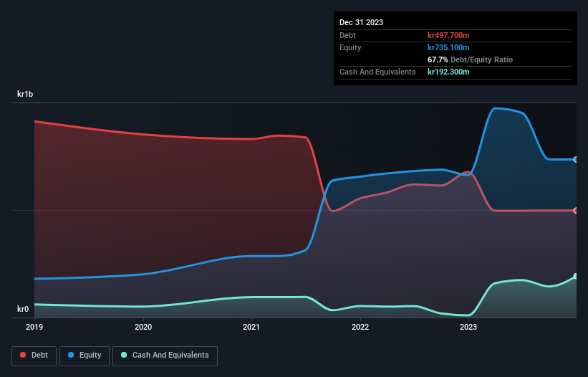Click the Equity row label in tooltip
The image size is (588, 377).
pos(350,47)
